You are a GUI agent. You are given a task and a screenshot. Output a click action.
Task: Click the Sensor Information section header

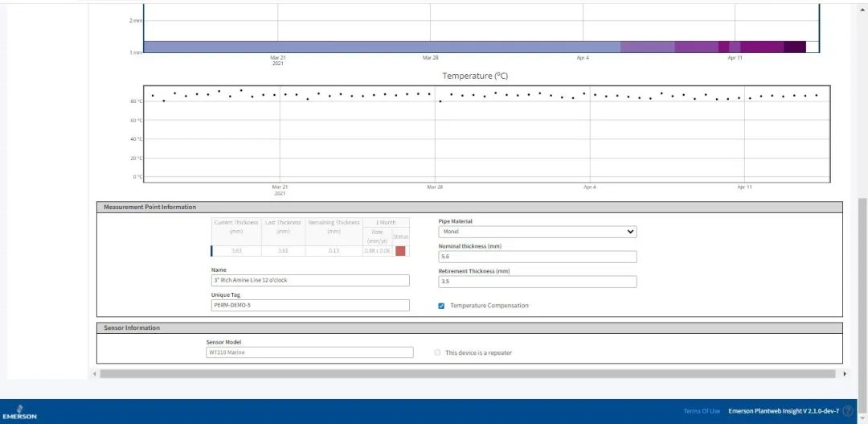pyautogui.click(x=132, y=328)
